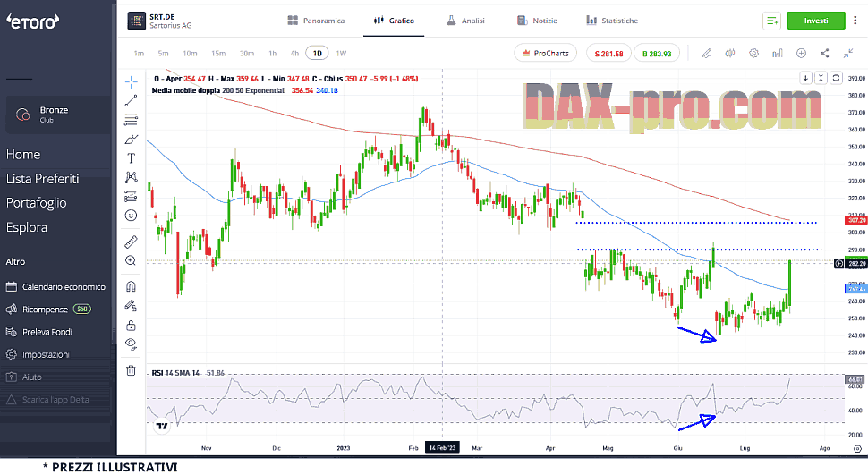Open time axis settings gear bottom-right
Image resolution: width=868 pixels, height=475 pixels.
pos(857,448)
